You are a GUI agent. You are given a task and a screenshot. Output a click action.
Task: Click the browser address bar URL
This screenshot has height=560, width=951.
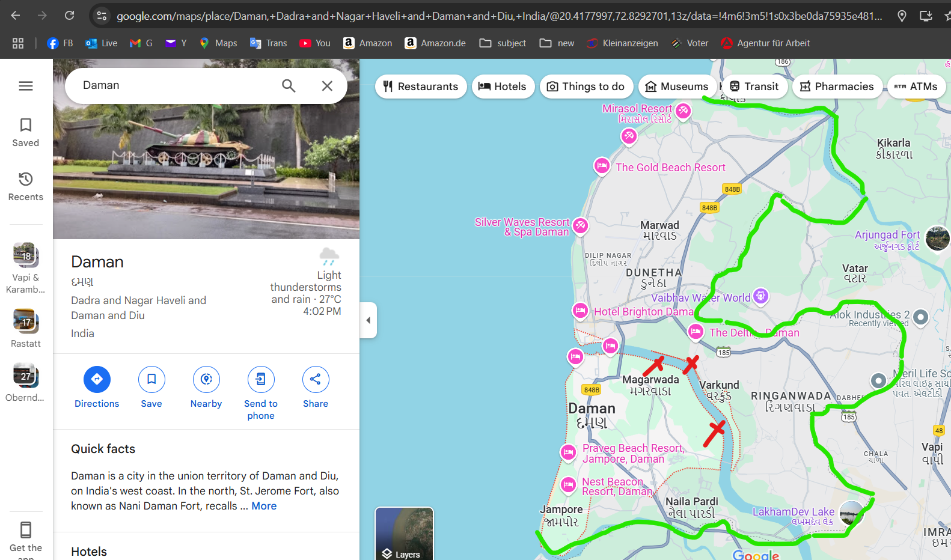point(499,16)
